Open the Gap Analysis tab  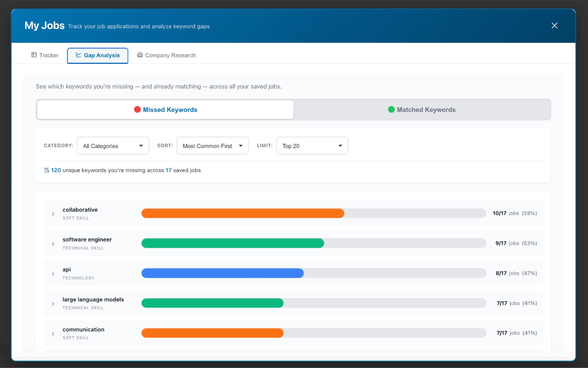(97, 55)
